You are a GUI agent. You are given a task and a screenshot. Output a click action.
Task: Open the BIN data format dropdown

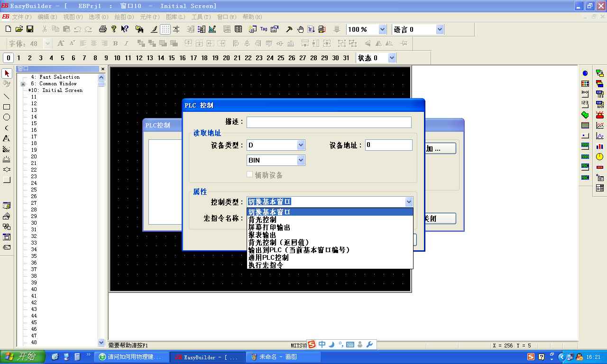pyautogui.click(x=301, y=160)
